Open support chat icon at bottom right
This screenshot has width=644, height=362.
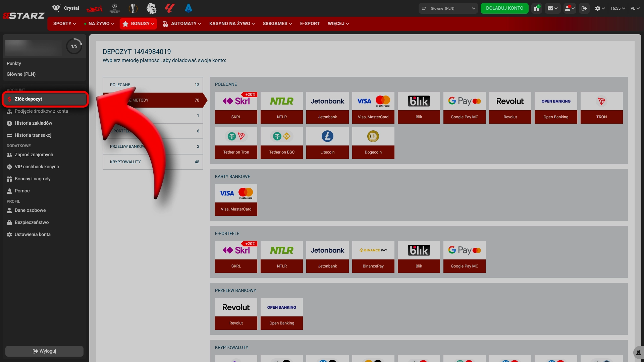638,353
